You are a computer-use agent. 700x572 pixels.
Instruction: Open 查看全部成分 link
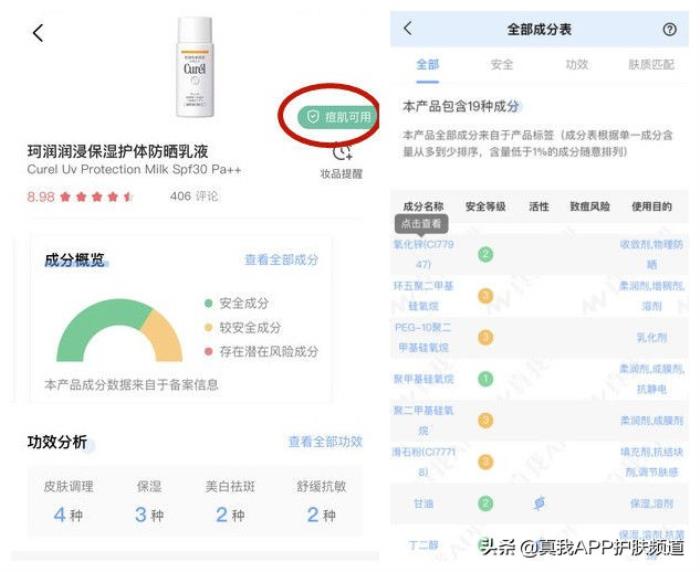(x=281, y=259)
